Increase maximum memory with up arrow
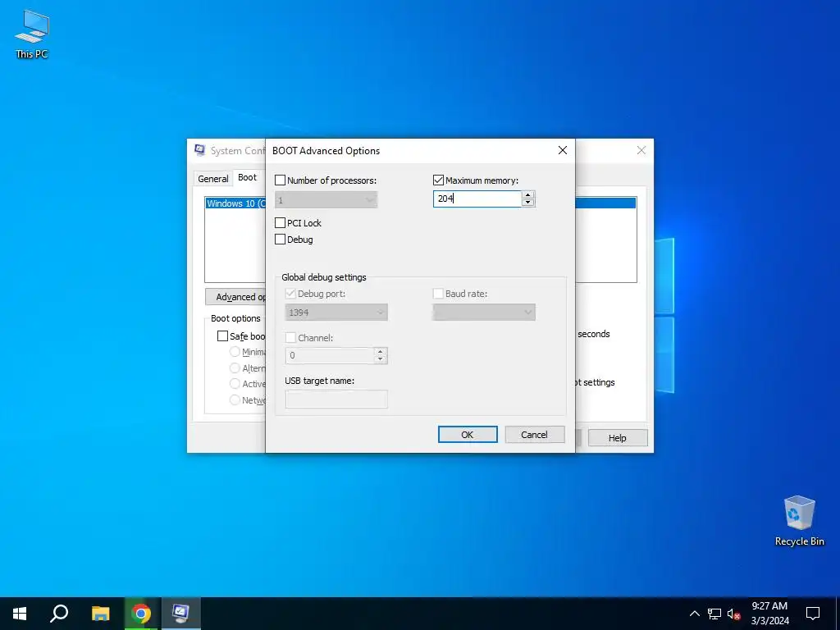Image resolution: width=840 pixels, height=630 pixels. 528,195
